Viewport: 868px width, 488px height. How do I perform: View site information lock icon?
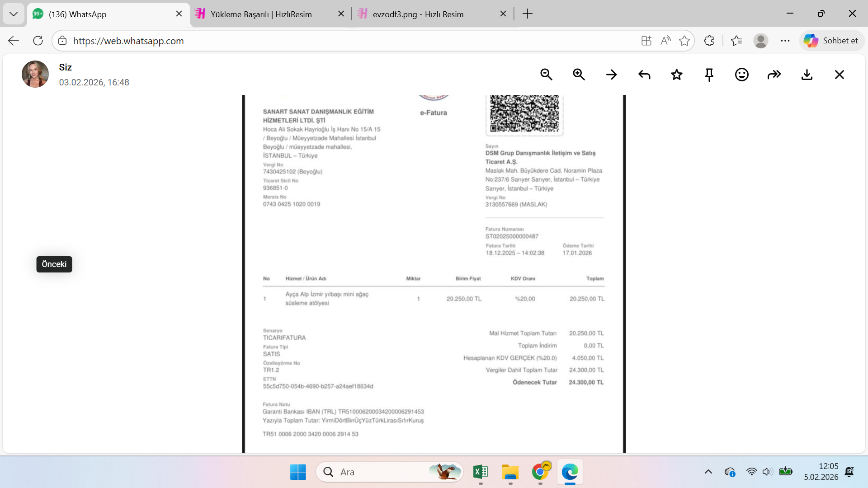(x=62, y=41)
